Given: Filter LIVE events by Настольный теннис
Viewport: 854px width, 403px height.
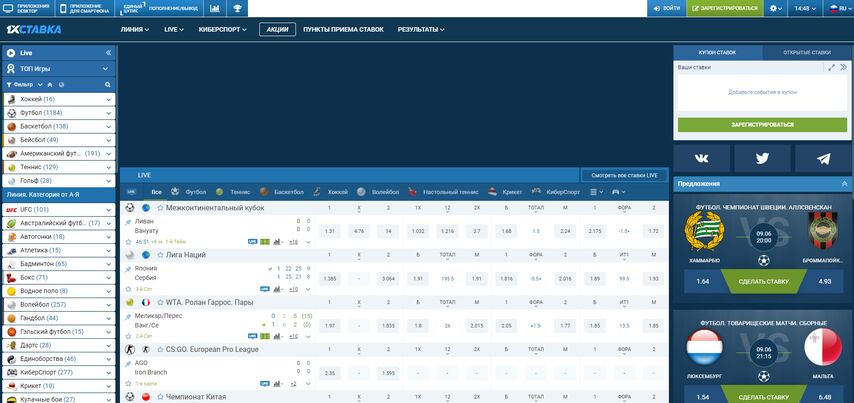Looking at the screenshot, I should 444,192.
